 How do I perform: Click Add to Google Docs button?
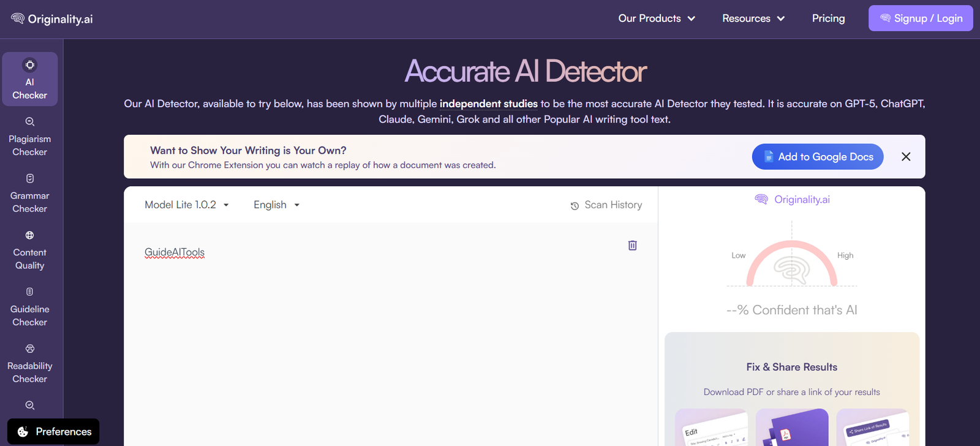click(818, 157)
